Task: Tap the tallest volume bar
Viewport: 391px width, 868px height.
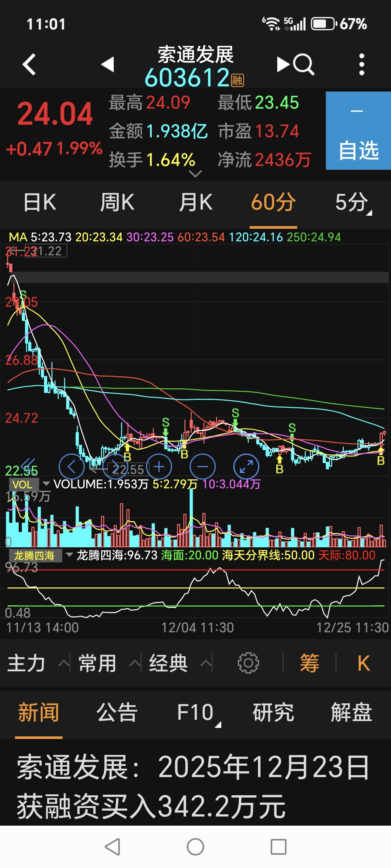Action: click(192, 517)
